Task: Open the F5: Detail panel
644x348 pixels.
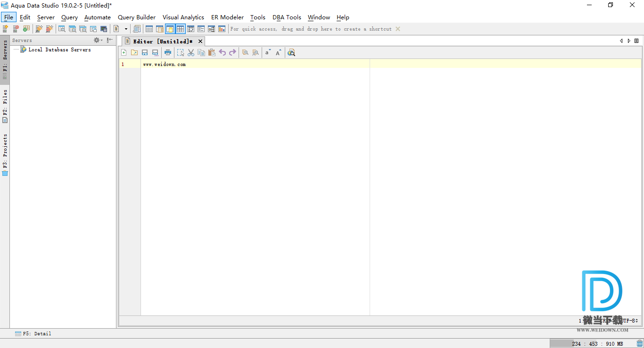Action: tap(33, 333)
